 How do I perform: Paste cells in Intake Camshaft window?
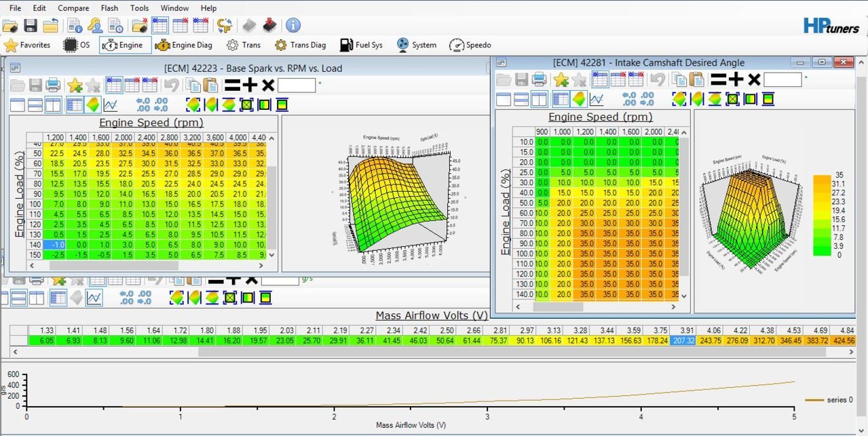697,79
